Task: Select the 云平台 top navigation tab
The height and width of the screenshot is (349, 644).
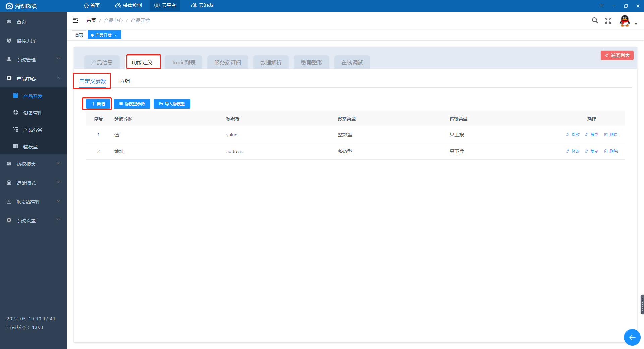Action: pyautogui.click(x=165, y=5)
